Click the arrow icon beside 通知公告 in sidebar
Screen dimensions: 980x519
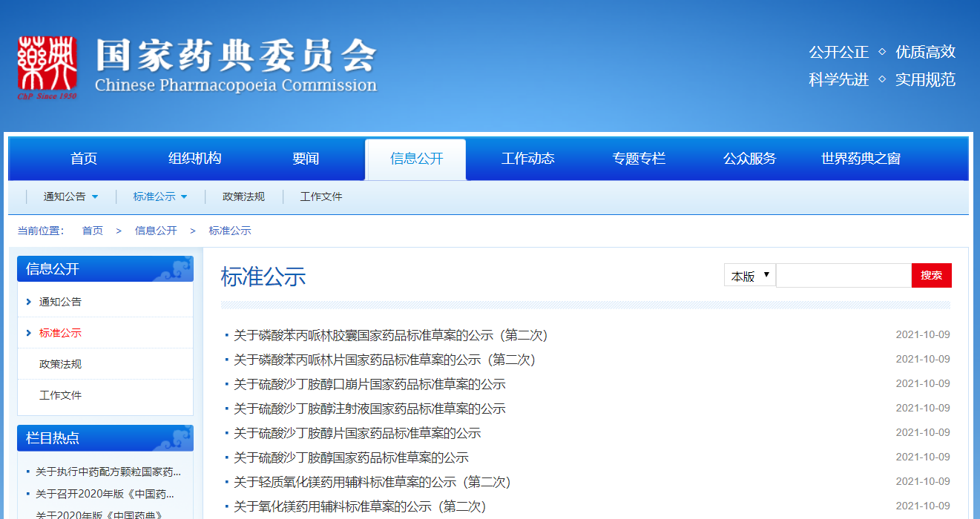tap(28, 302)
